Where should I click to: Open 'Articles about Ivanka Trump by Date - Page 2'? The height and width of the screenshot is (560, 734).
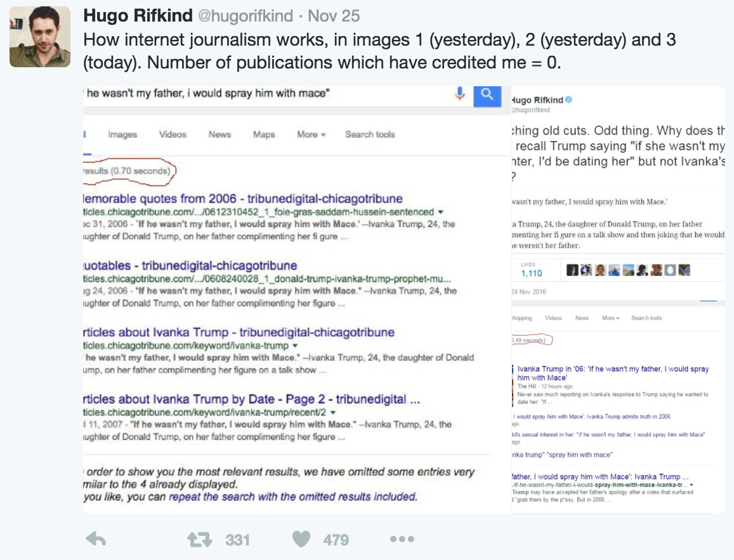coord(252,400)
